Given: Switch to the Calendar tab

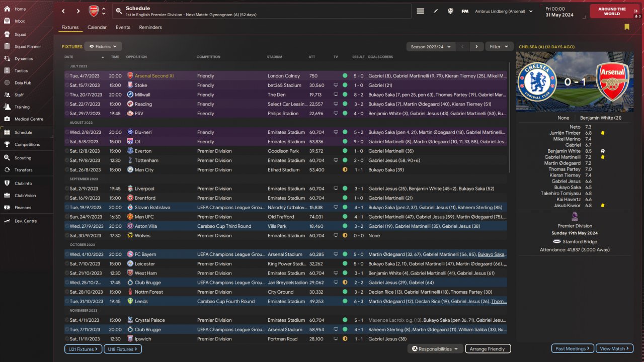Looking at the screenshot, I should (97, 27).
